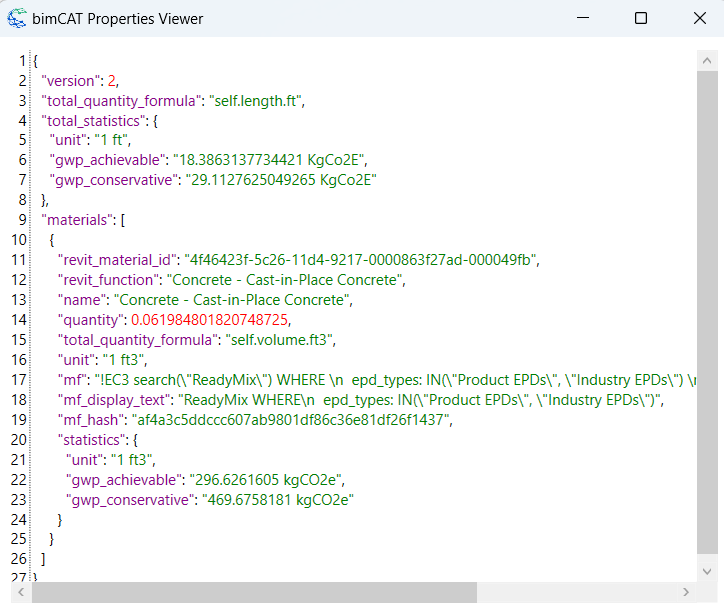Click the vertical scrollbar down arrow
Image resolution: width=724 pixels, height=610 pixels.
(706, 571)
